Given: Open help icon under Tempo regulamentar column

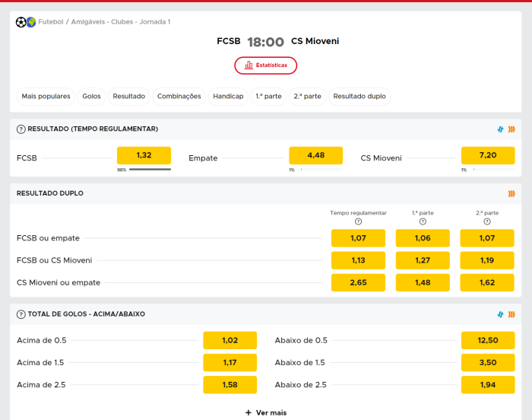Looking at the screenshot, I should tap(358, 221).
